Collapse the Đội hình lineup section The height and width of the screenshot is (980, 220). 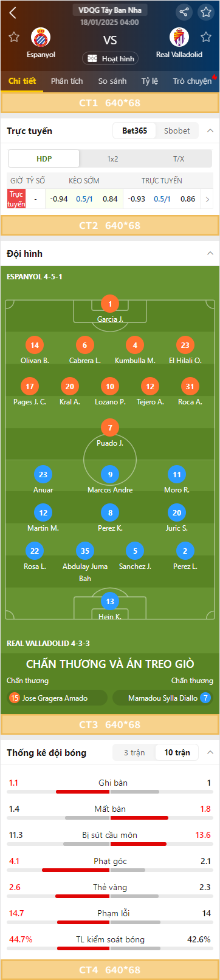[210, 253]
